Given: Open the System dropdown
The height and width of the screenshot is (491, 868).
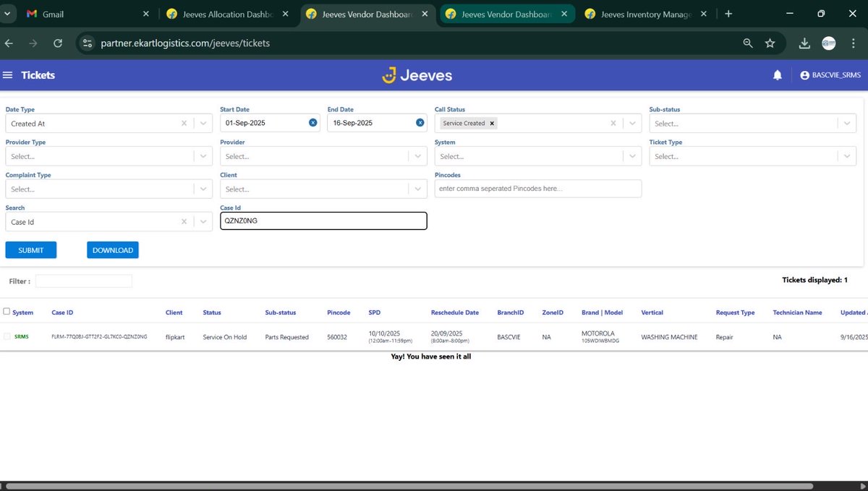Looking at the screenshot, I should [x=538, y=156].
